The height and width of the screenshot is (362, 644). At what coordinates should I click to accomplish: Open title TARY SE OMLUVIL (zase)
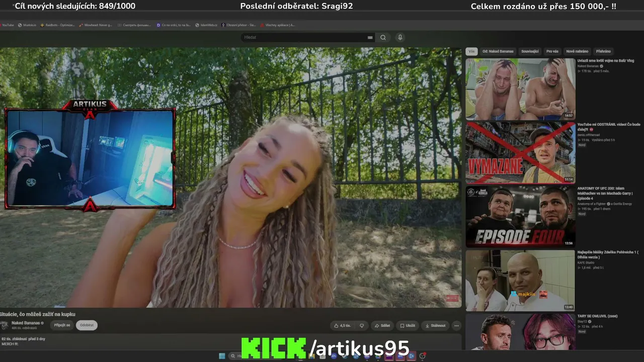[597, 316]
